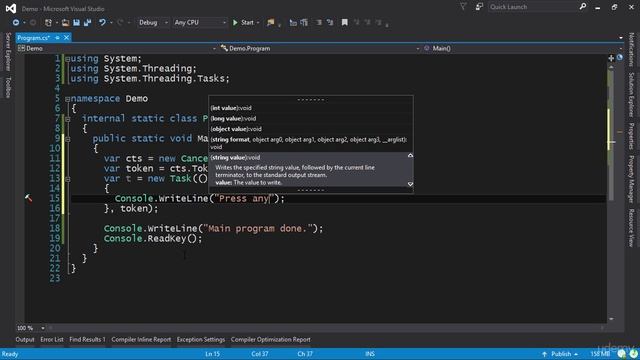Pin the Program.cs tab

click(57, 38)
